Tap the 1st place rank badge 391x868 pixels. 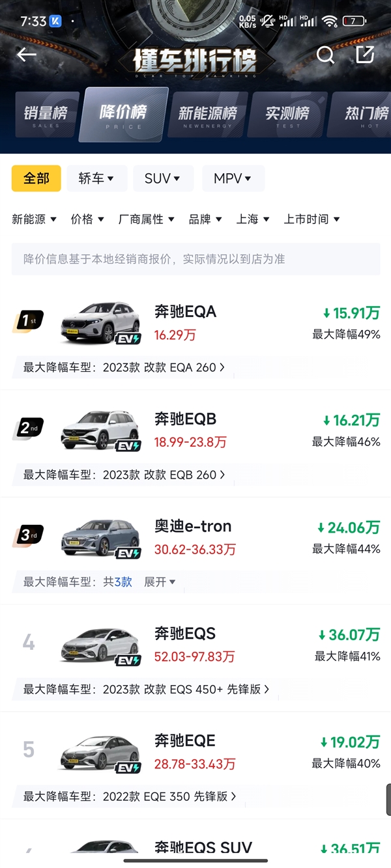click(x=28, y=321)
